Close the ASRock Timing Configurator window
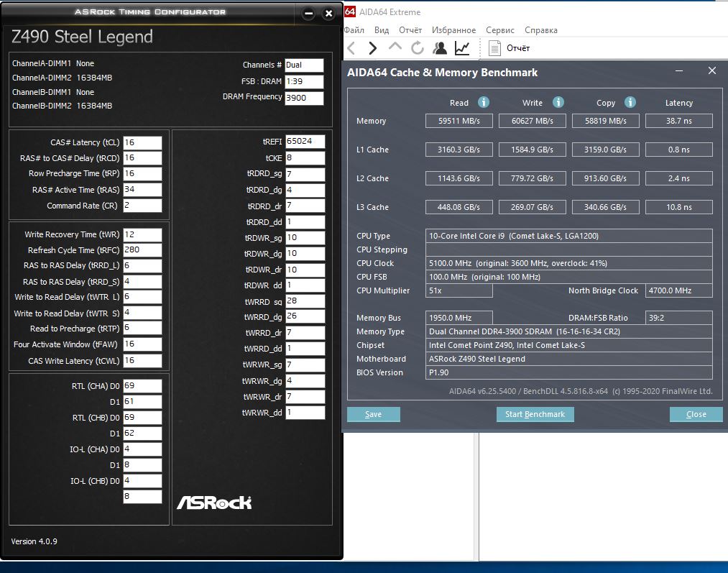 click(x=328, y=14)
